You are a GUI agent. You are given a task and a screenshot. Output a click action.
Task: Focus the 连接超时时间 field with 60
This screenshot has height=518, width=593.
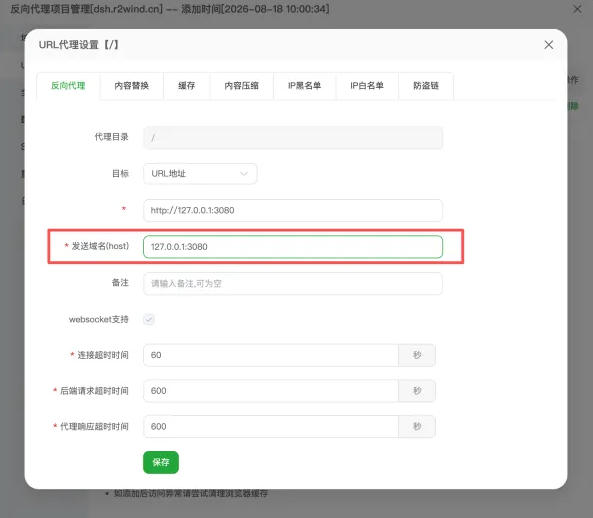point(271,355)
